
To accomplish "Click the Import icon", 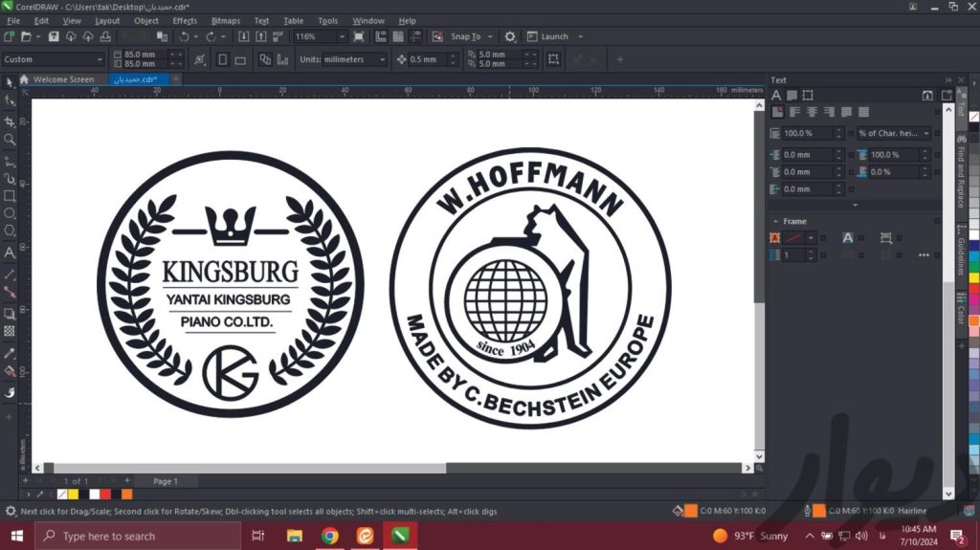I will tap(244, 37).
